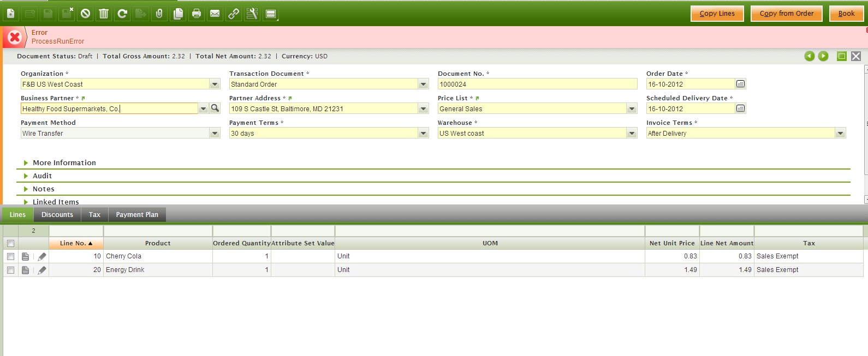Check the Cherry Cola line checkbox
This screenshot has height=356, width=868.
coord(10,256)
